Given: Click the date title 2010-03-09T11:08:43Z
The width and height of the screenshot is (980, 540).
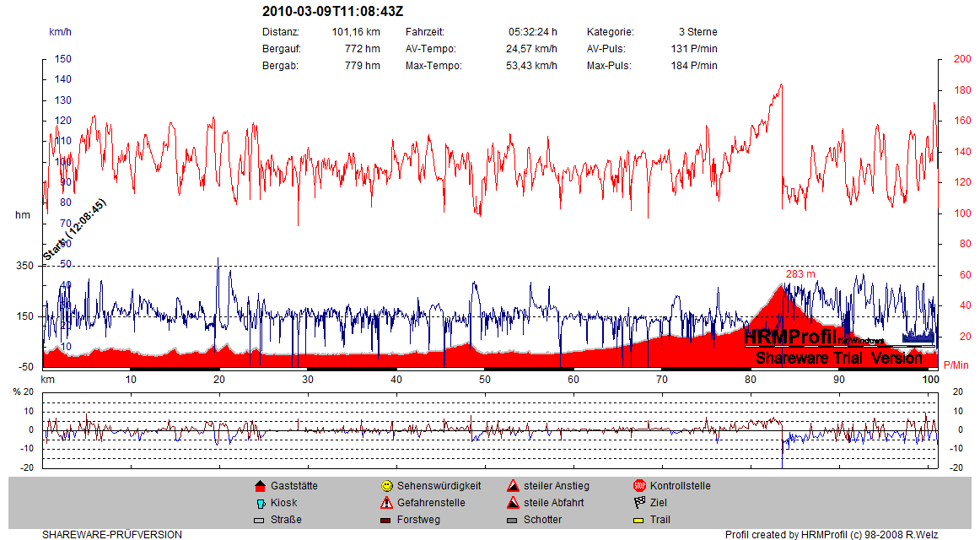Looking at the screenshot, I should pos(332,11).
